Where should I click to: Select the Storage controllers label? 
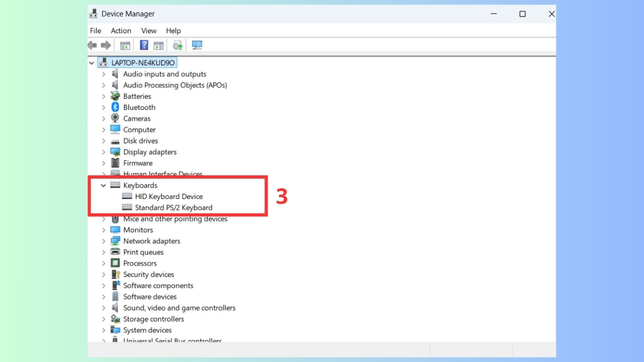(x=153, y=319)
